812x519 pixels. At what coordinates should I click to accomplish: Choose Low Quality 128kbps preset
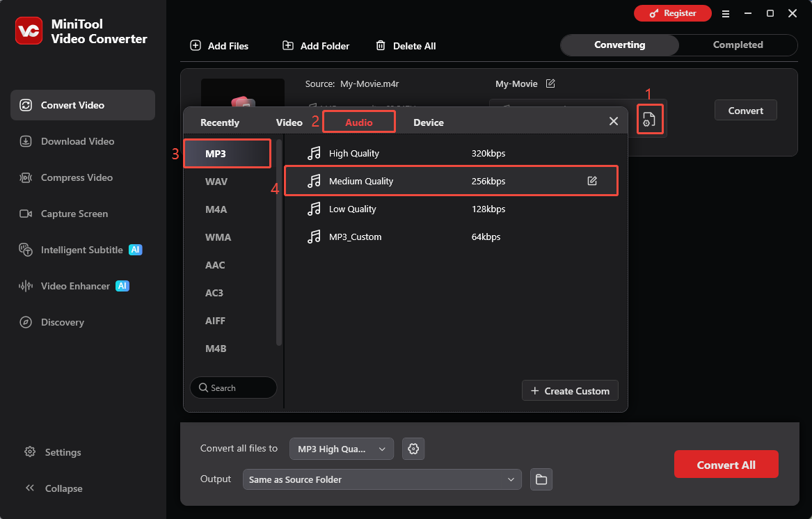point(451,209)
